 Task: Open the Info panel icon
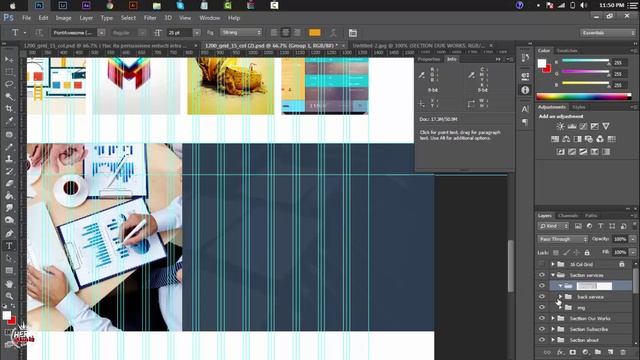(x=525, y=90)
